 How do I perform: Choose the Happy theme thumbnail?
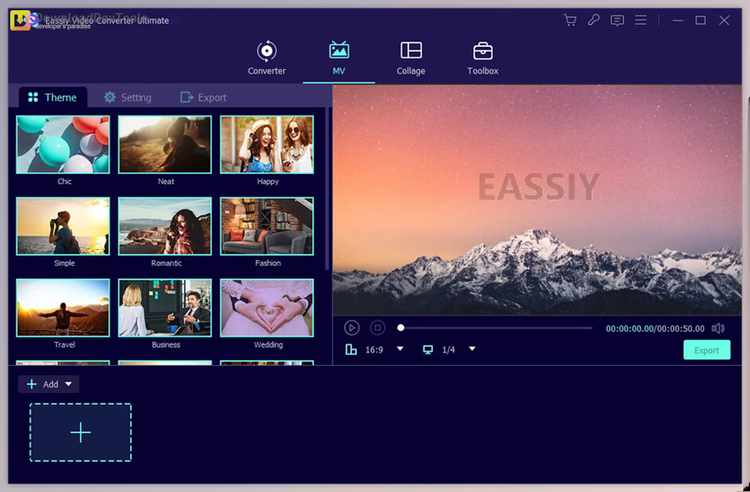(267, 144)
